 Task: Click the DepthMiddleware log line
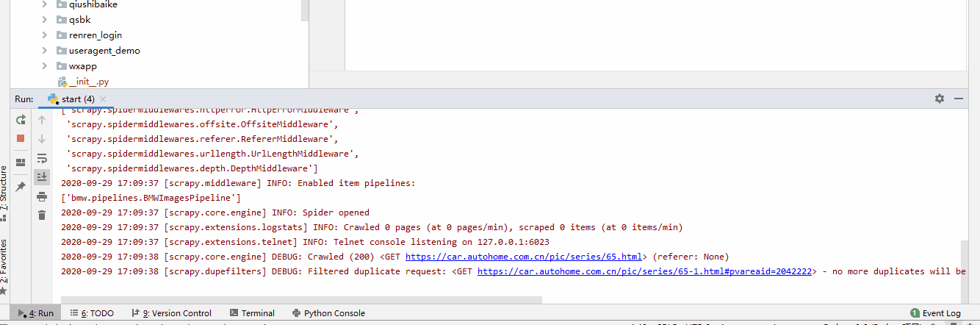(192, 168)
